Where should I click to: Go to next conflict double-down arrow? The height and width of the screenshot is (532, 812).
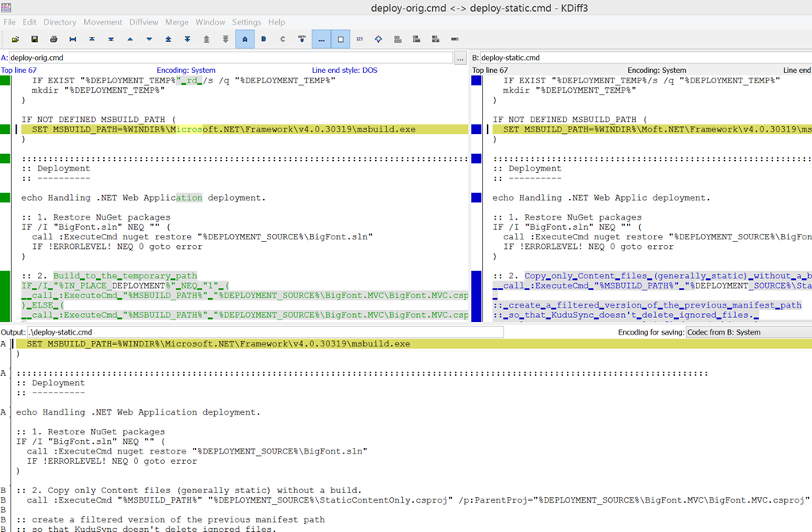[x=187, y=39]
